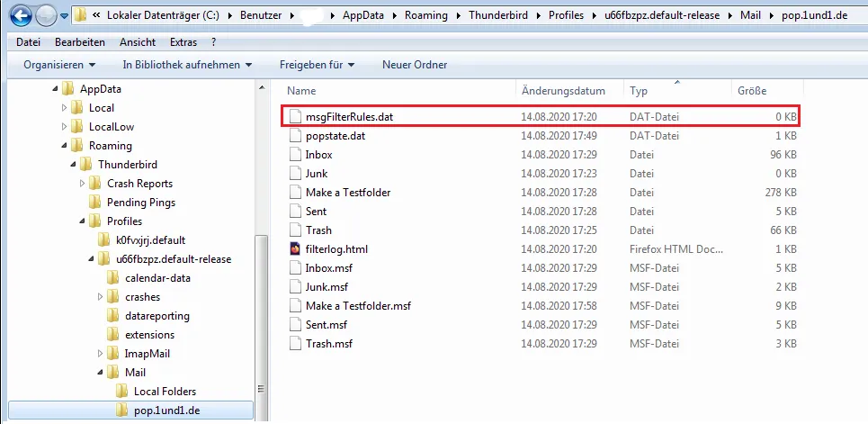The image size is (868, 424).
Task: Open the Freigeben für dropdown
Action: click(318, 65)
